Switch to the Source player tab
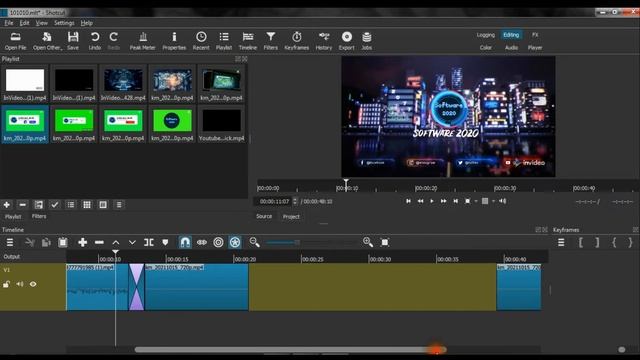Image resolution: width=640 pixels, height=360 pixels. (264, 216)
